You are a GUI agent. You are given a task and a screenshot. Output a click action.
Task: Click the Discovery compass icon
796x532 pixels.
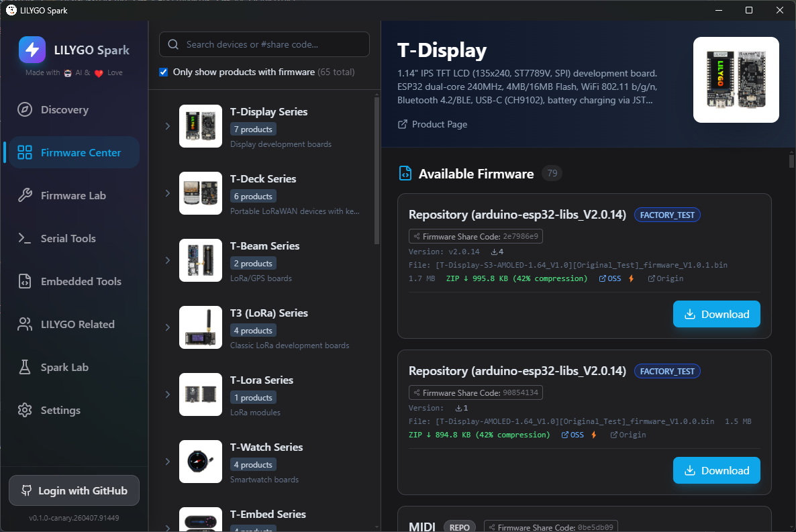coord(25,110)
